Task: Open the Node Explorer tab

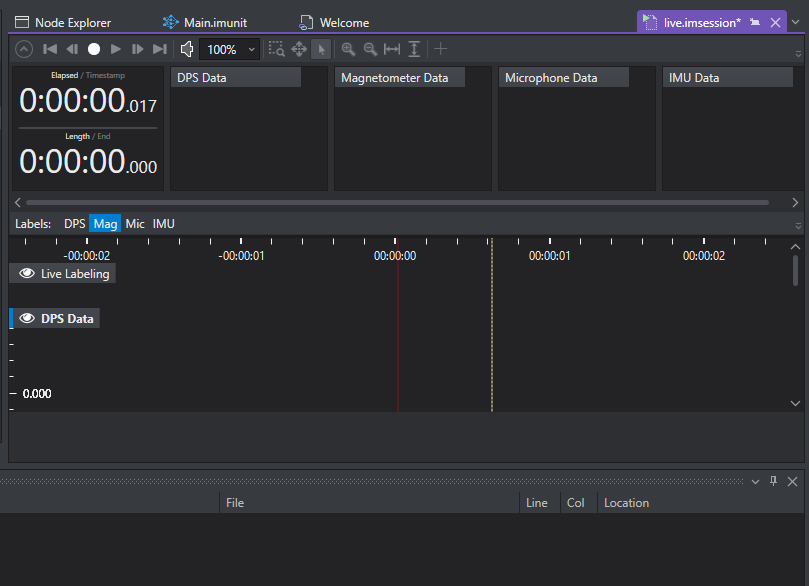Action: (x=63, y=23)
